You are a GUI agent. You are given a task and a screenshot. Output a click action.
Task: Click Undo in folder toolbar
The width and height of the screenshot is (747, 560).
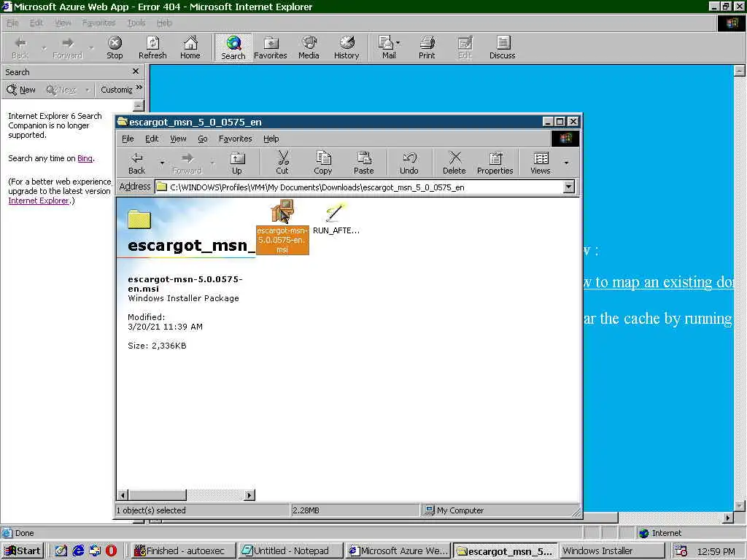point(409,163)
